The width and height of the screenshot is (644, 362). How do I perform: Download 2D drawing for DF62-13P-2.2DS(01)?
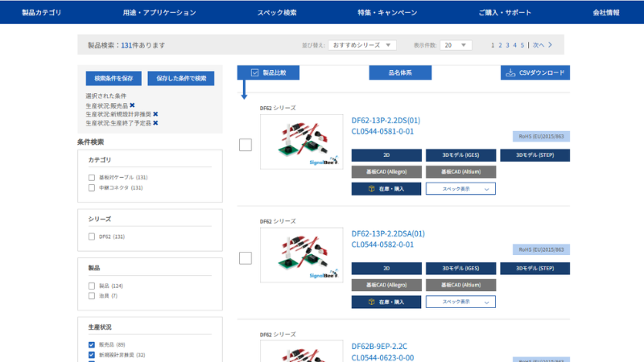[x=386, y=155]
